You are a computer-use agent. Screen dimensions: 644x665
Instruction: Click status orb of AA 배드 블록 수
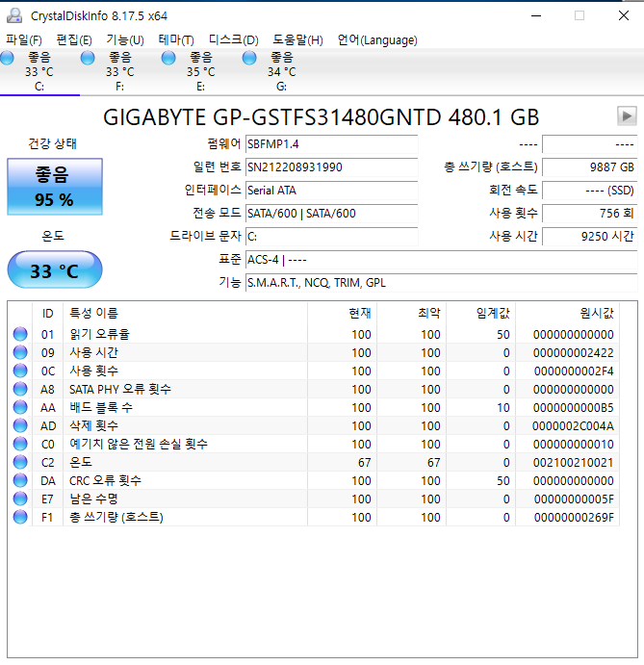(x=20, y=407)
